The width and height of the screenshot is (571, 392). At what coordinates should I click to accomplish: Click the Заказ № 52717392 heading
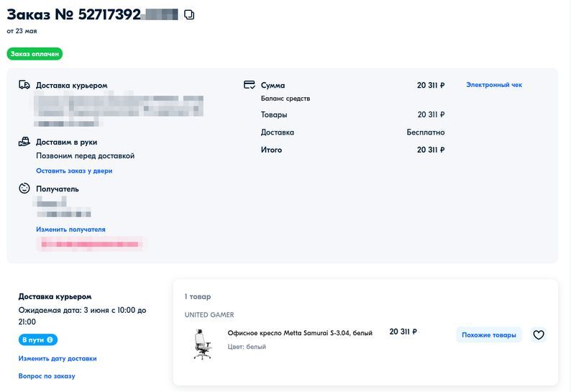[74, 14]
